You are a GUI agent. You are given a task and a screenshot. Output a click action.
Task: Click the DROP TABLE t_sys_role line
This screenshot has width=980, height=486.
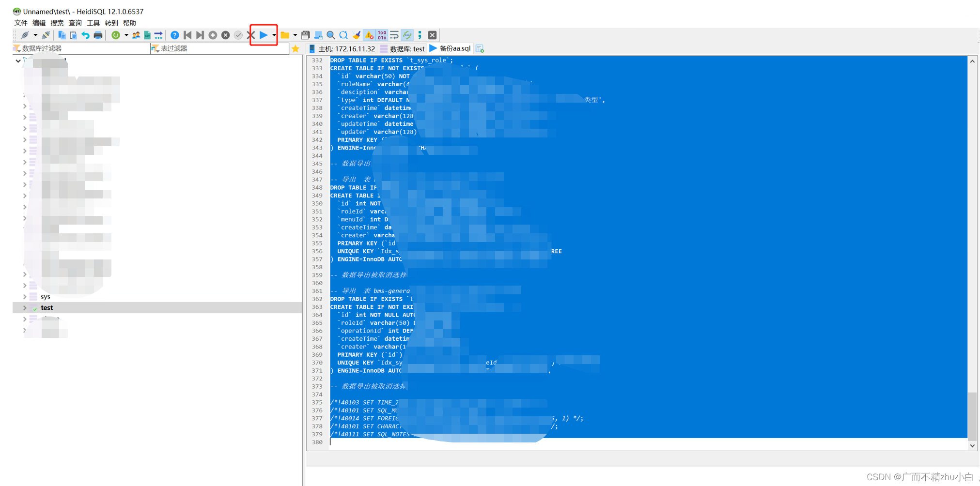391,60
